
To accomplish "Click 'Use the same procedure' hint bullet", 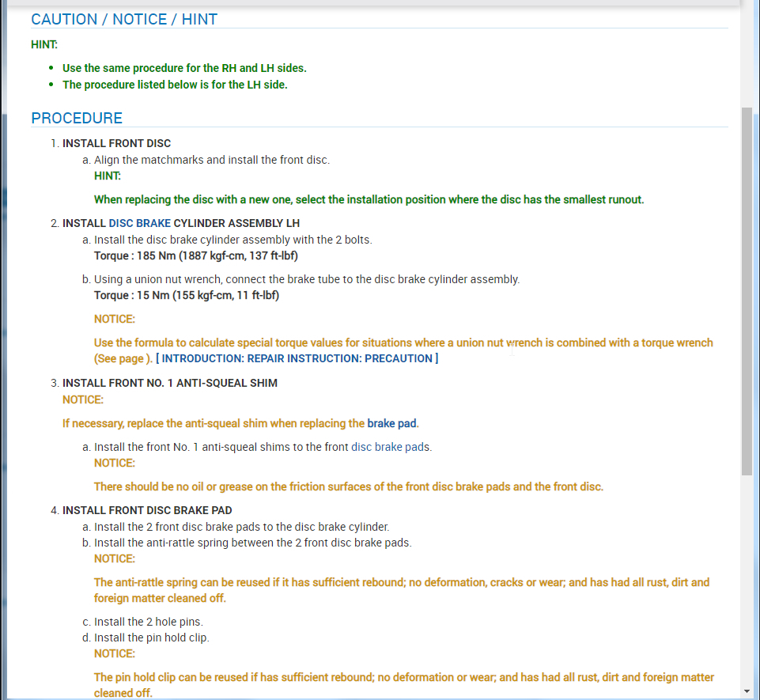I will [184, 68].
